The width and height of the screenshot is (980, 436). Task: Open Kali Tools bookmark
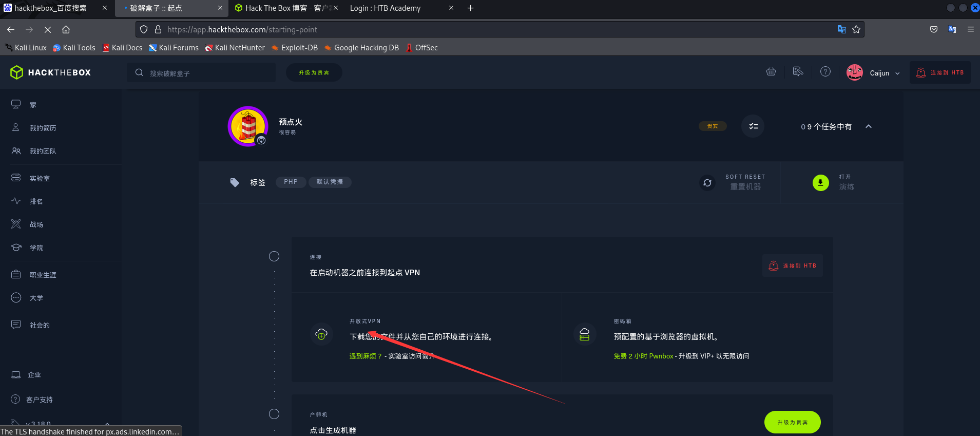pyautogui.click(x=74, y=48)
